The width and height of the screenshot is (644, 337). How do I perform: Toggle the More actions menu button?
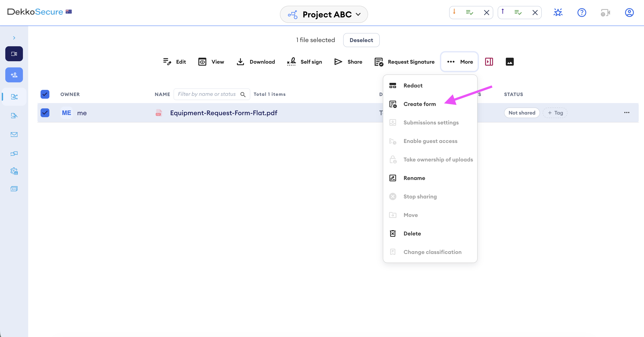[460, 62]
